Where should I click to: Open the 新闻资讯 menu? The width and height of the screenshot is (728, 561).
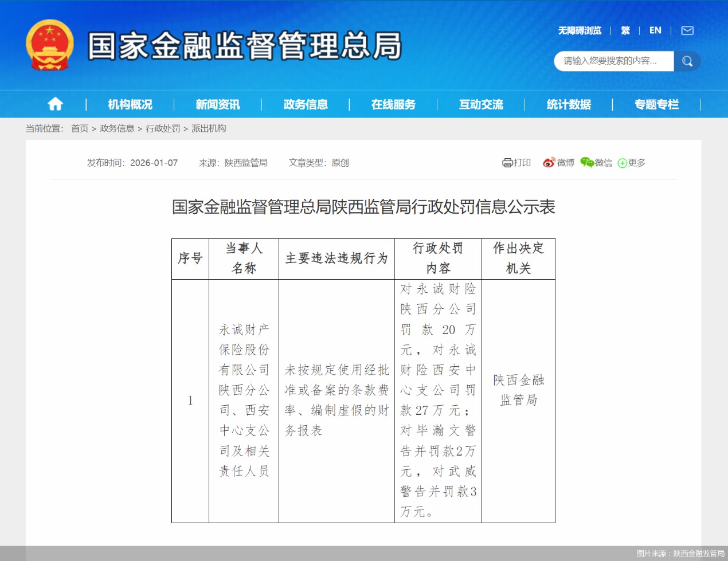[x=217, y=104]
